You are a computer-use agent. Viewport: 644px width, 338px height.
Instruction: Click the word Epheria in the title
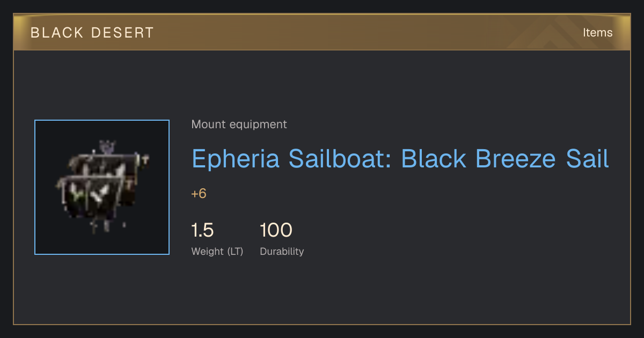236,159
